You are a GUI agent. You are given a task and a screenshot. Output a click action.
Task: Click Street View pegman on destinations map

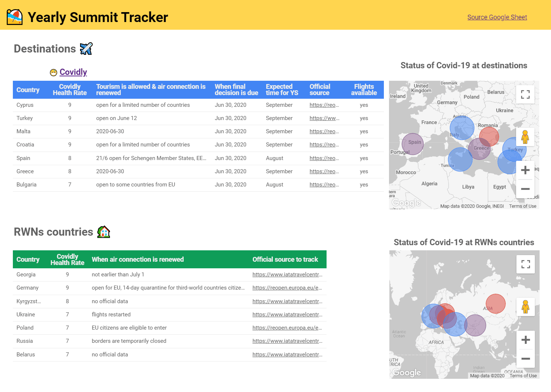525,137
